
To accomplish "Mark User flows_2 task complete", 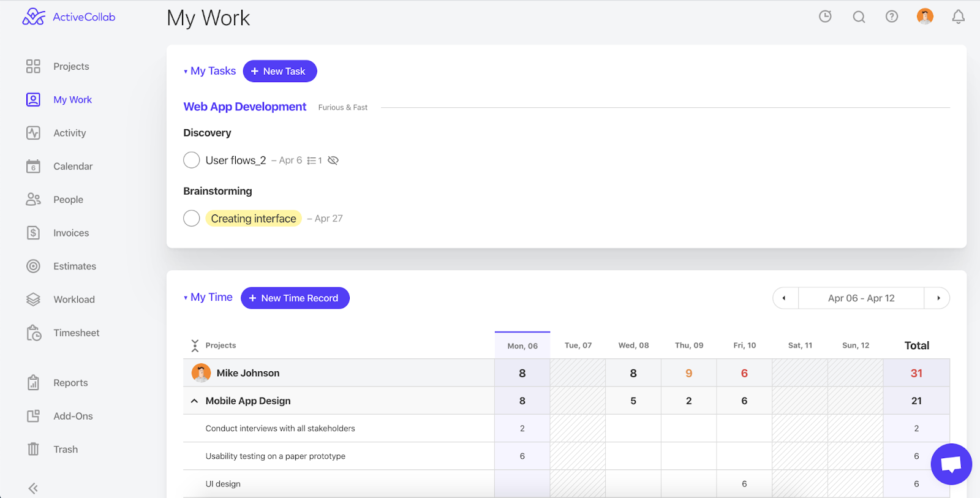I will tap(192, 160).
